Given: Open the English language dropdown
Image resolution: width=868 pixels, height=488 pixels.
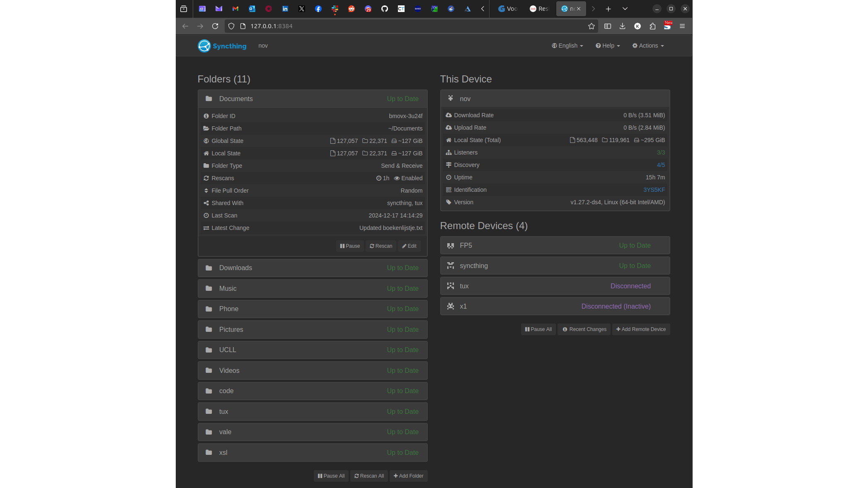Looking at the screenshot, I should click(x=567, y=46).
